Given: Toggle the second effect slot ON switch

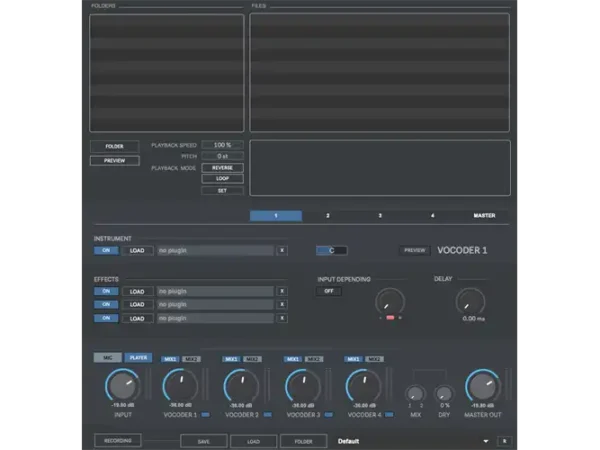Looking at the screenshot, I should [x=106, y=305].
